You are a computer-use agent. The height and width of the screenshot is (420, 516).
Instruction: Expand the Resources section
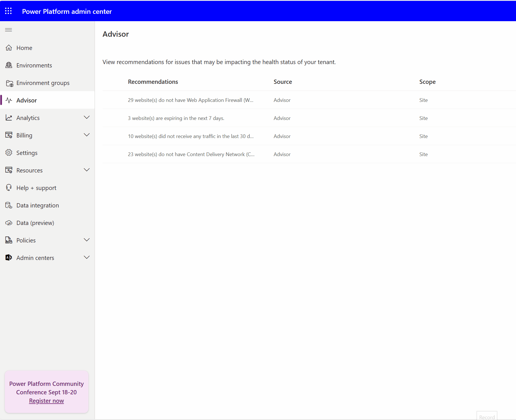point(87,170)
